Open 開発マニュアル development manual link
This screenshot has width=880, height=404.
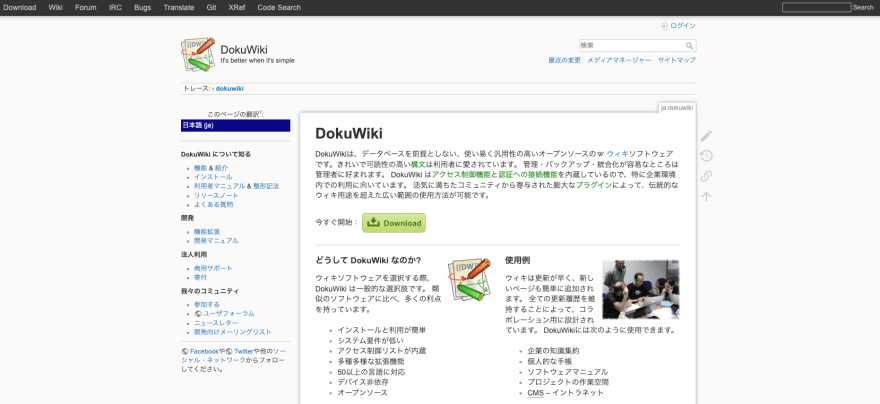pos(216,241)
